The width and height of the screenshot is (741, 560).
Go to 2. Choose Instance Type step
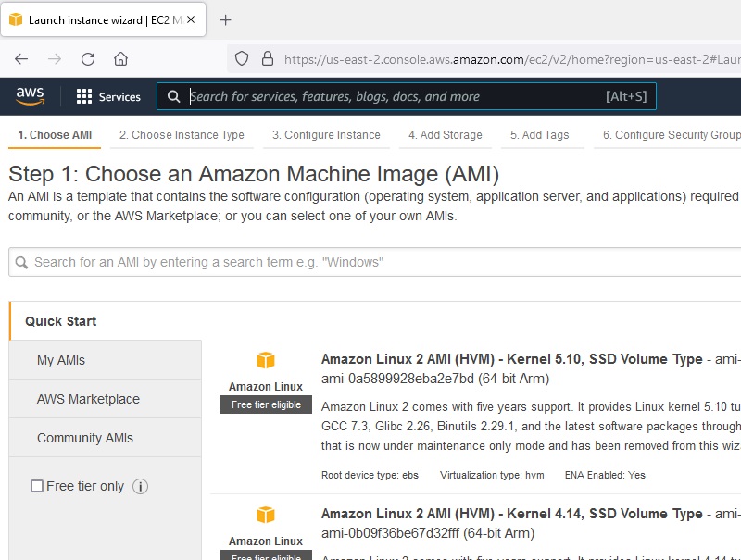pos(182,135)
